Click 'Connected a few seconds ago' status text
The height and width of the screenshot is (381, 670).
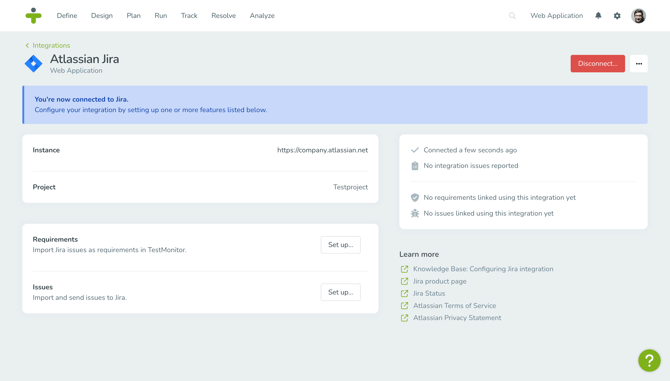[470, 150]
